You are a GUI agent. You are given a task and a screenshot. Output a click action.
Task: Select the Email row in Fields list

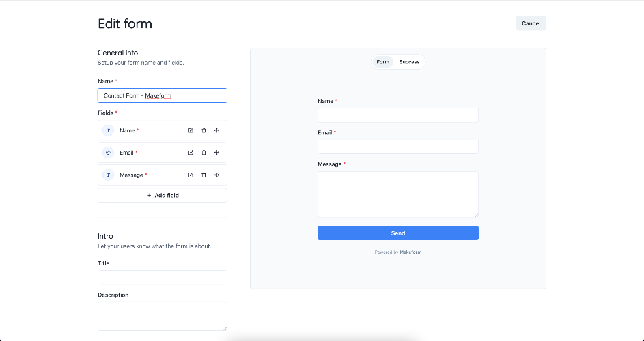pos(163,153)
